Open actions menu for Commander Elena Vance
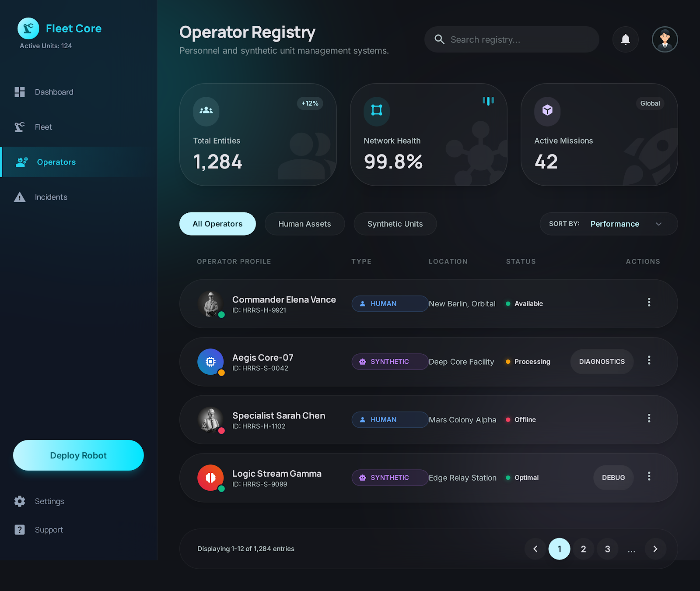 649,302
